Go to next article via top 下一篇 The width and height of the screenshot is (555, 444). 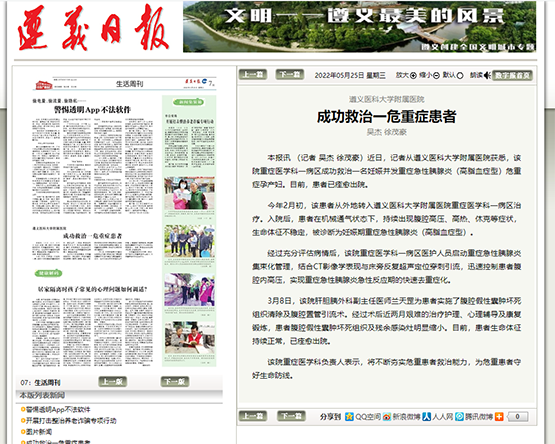pyautogui.click(x=290, y=74)
